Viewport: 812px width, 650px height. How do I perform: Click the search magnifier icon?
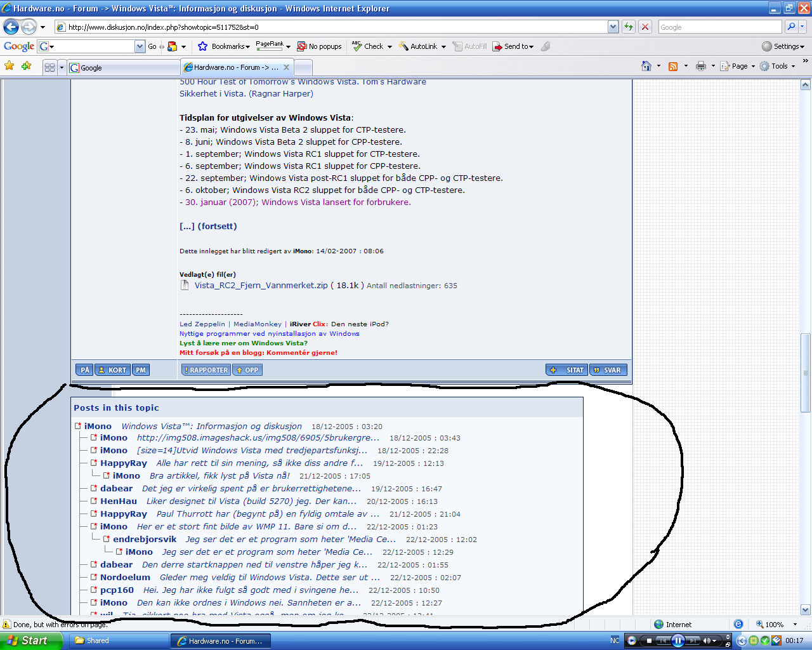tap(790, 27)
